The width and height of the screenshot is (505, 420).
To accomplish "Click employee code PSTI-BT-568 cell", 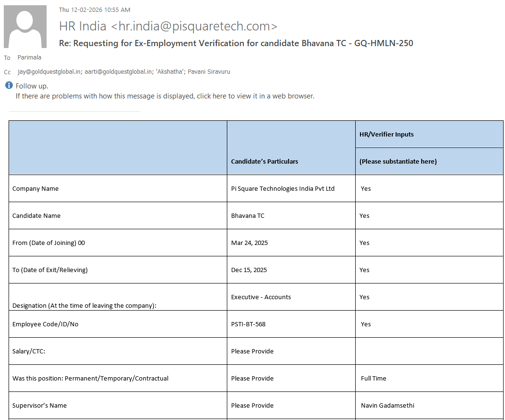I will 248,324.
